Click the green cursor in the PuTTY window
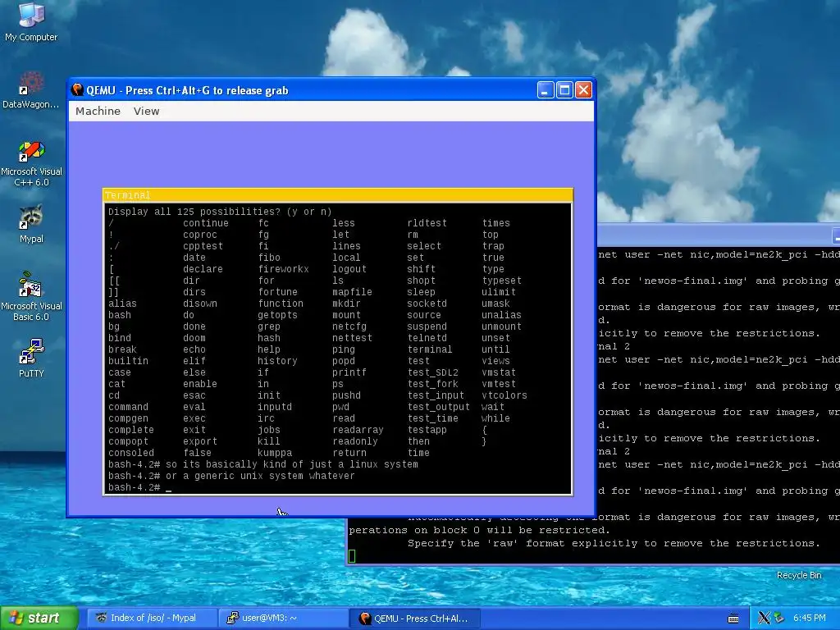The width and height of the screenshot is (840, 630). tap(352, 556)
